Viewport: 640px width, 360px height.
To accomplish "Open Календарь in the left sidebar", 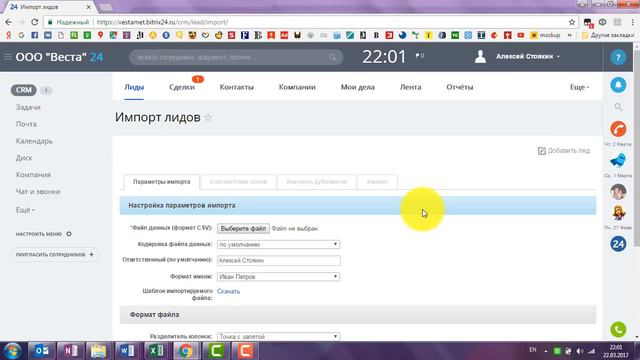I will [34, 141].
